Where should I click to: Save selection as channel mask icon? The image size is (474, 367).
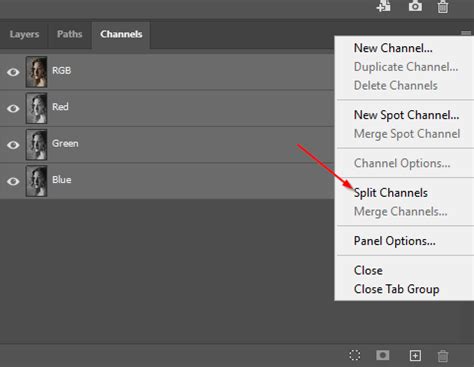click(383, 355)
